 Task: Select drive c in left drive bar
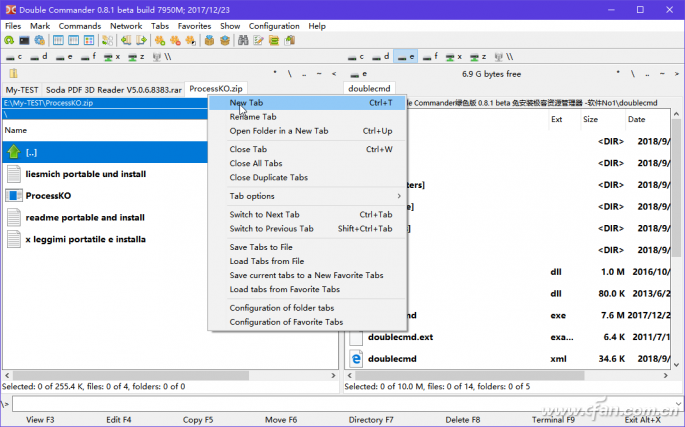point(14,57)
